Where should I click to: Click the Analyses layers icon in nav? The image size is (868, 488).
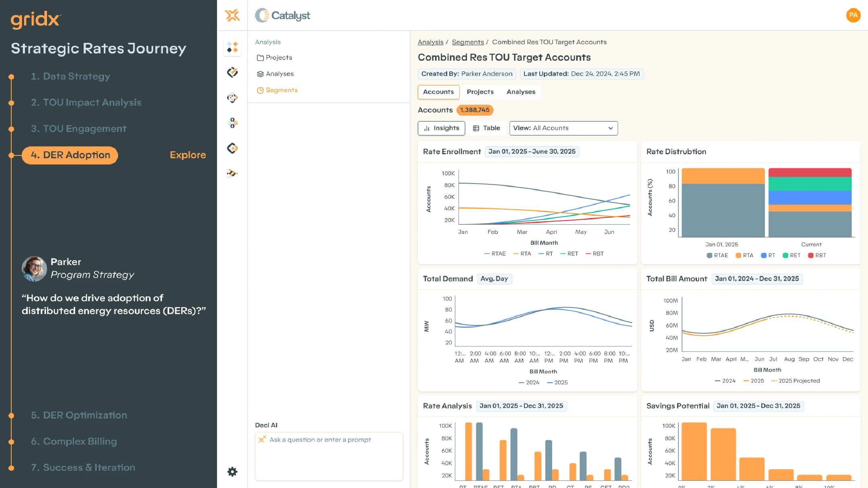260,74
